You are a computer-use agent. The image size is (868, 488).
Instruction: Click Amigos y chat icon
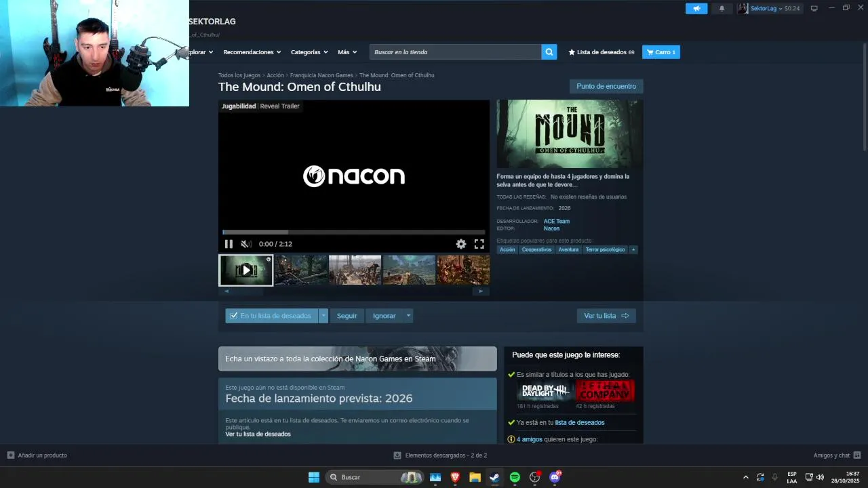(857, 455)
